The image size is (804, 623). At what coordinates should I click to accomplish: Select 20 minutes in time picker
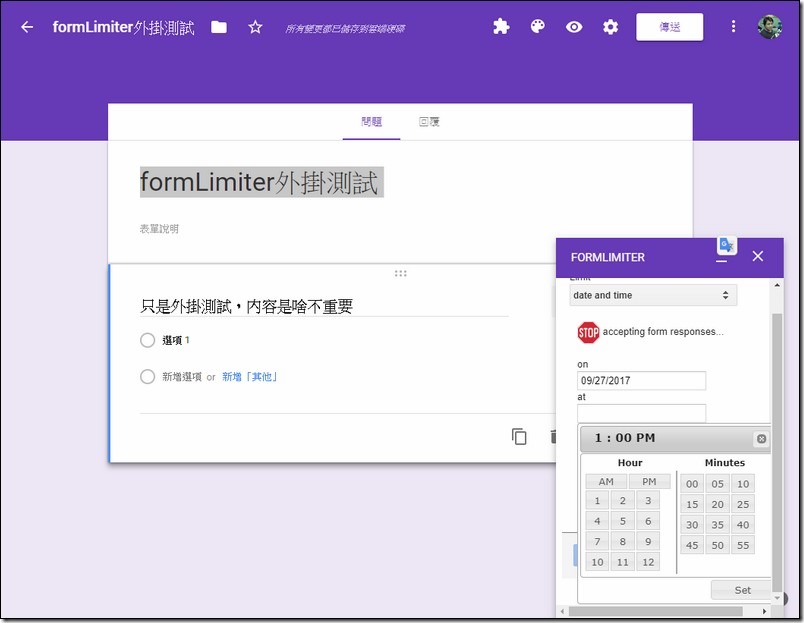pos(717,504)
